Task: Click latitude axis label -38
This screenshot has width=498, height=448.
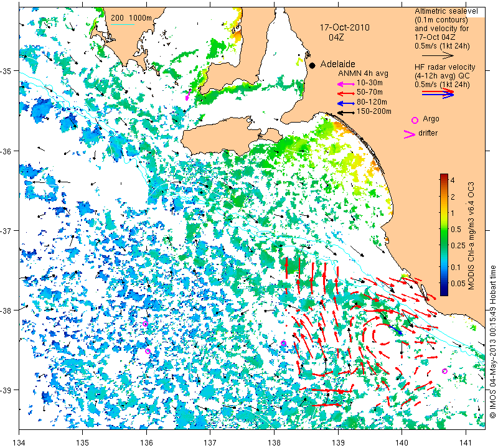Action: pyautogui.click(x=6, y=310)
